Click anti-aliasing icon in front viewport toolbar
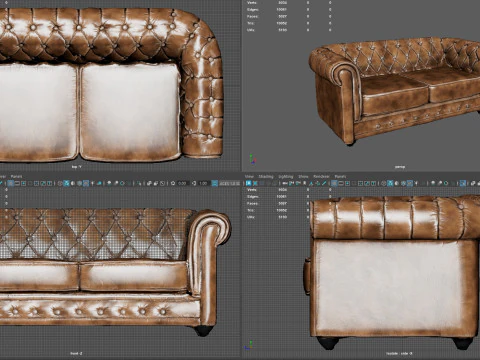Image resolution: width=480 pixels, height=360 pixels. [x=122, y=183]
